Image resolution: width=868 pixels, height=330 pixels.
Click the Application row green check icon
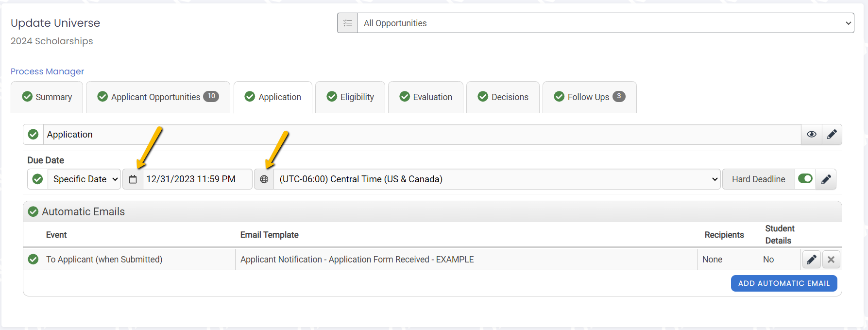pos(33,134)
